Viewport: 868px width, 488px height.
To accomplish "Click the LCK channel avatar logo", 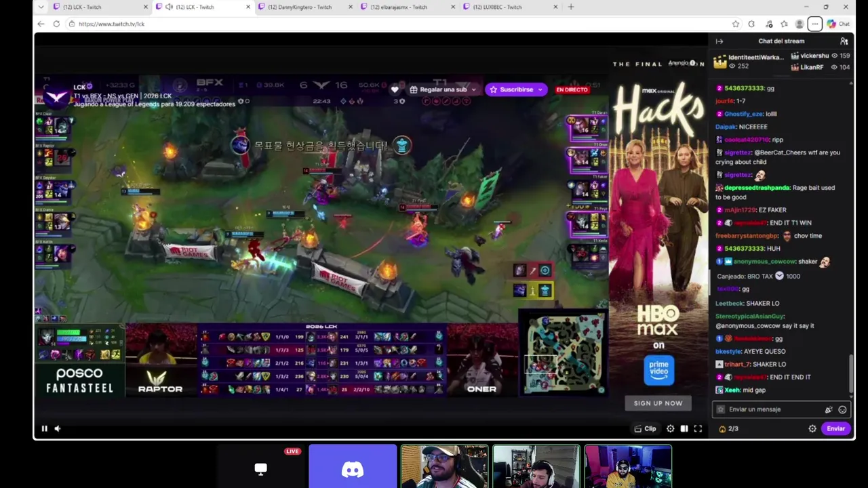I will pyautogui.click(x=56, y=96).
